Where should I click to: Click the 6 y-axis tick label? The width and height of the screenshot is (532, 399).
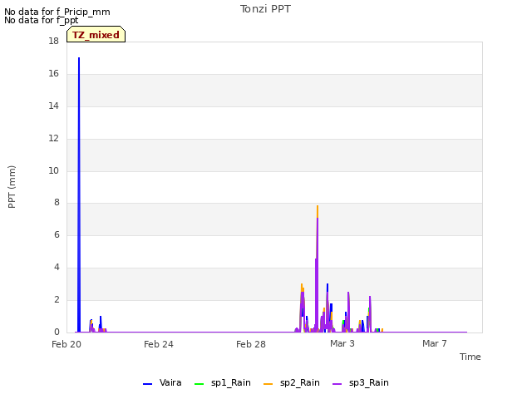point(57,234)
